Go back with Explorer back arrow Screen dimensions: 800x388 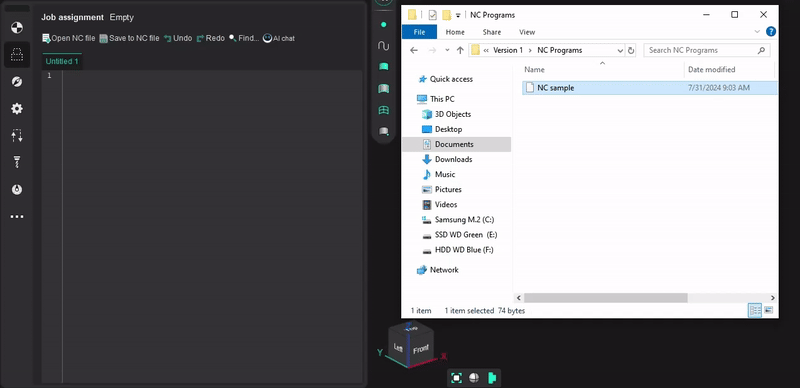pyautogui.click(x=414, y=50)
